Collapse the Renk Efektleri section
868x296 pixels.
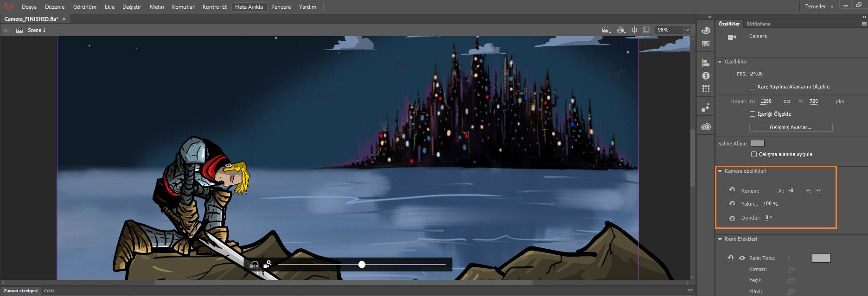720,239
